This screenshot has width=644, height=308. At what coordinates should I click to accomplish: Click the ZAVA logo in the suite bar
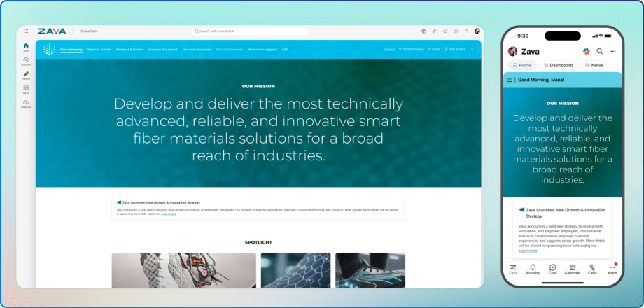click(52, 31)
